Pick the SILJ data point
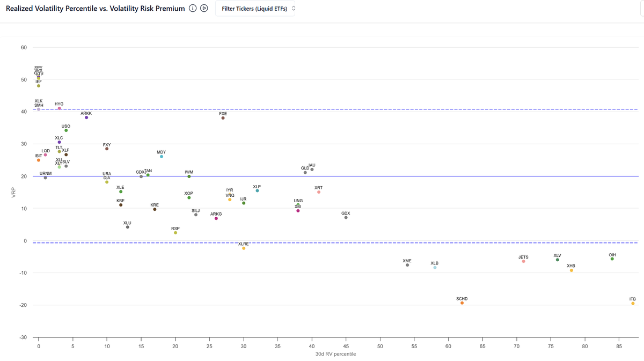 pyautogui.click(x=196, y=215)
